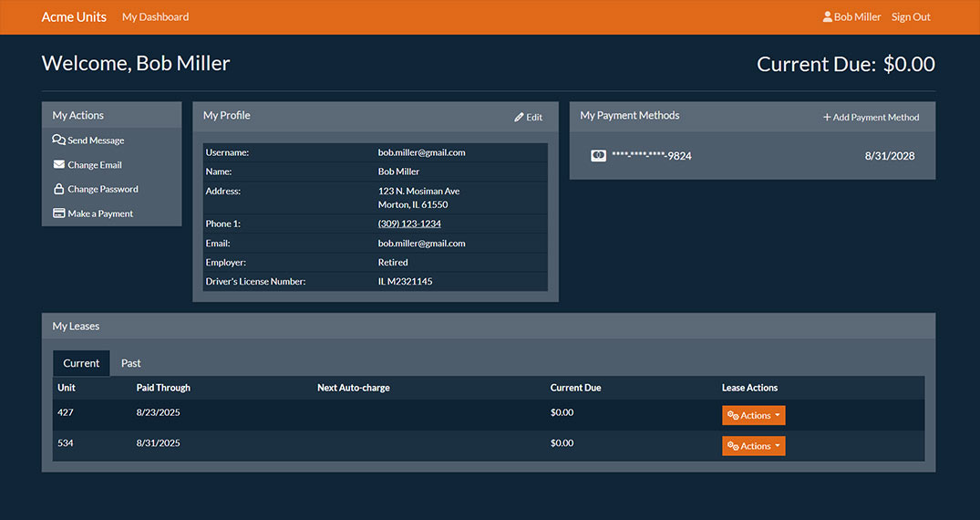Click the Email row value bob.miller@gmail.com
Viewport: 980px width, 520px height.
pos(421,243)
